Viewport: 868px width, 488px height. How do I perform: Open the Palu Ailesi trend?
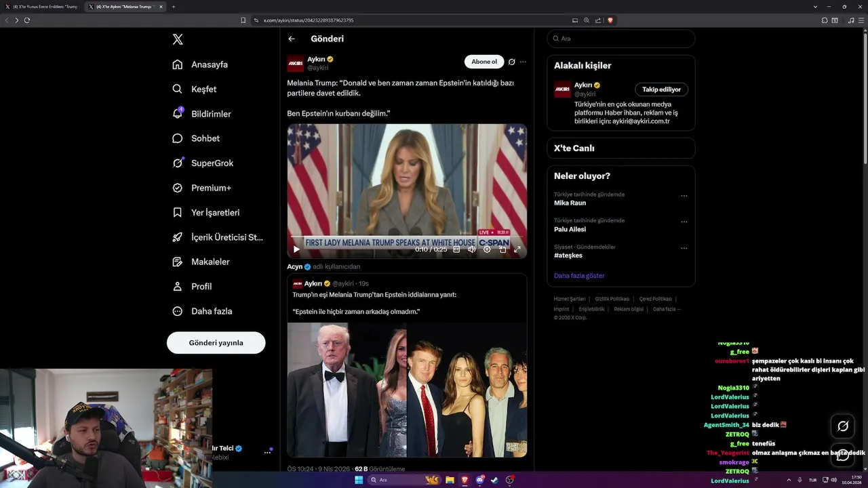pos(570,229)
